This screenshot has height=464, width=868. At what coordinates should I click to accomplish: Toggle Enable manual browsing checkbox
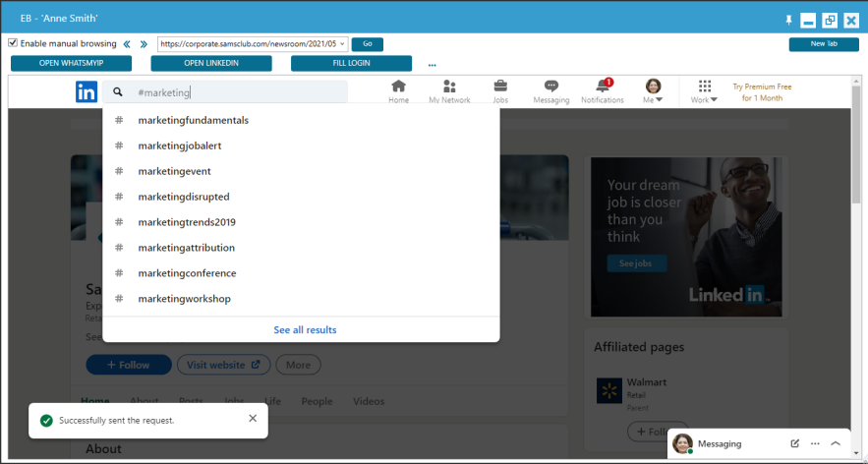tap(13, 42)
